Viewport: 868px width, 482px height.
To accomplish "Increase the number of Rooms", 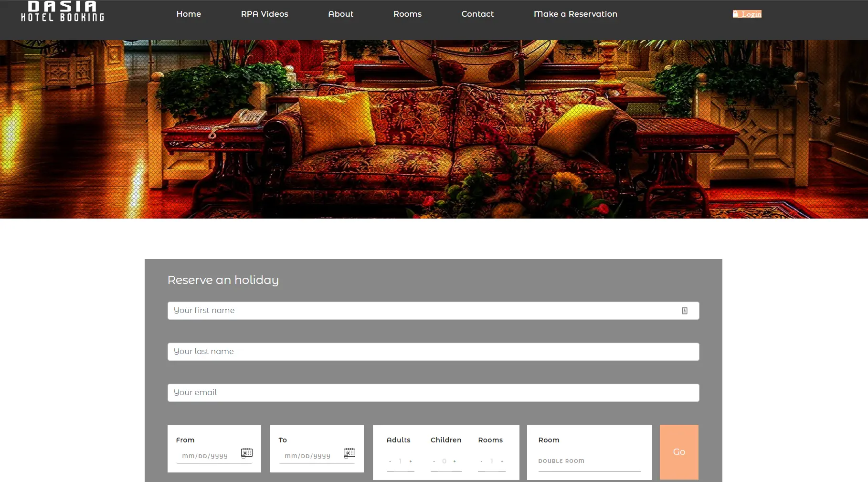I will coord(502,461).
